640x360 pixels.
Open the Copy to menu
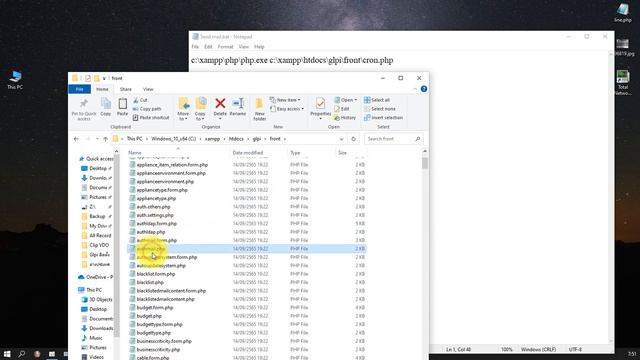click(200, 109)
